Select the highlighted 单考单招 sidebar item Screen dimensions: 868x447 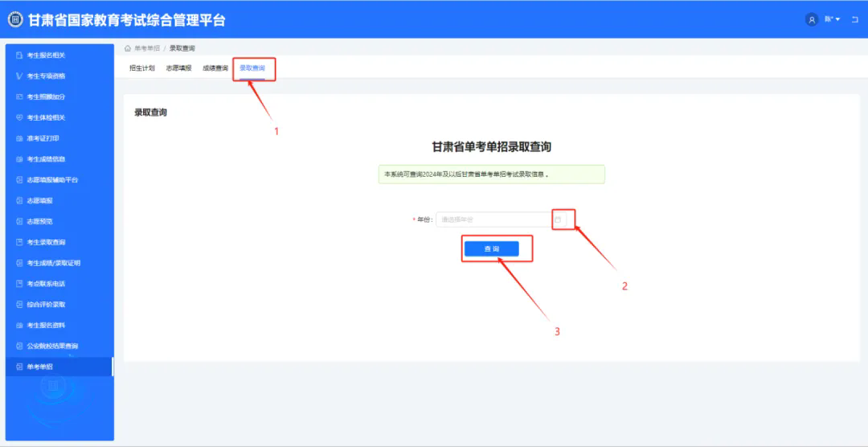(x=59, y=367)
